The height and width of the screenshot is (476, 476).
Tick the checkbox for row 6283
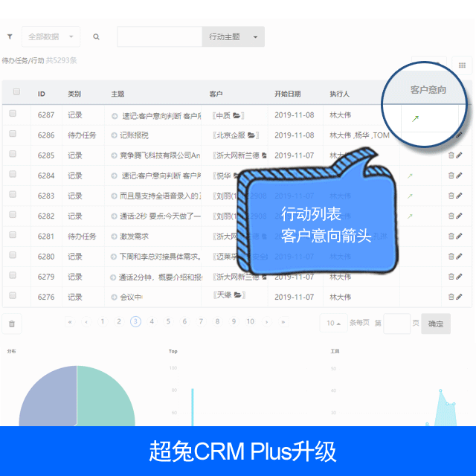(13, 194)
